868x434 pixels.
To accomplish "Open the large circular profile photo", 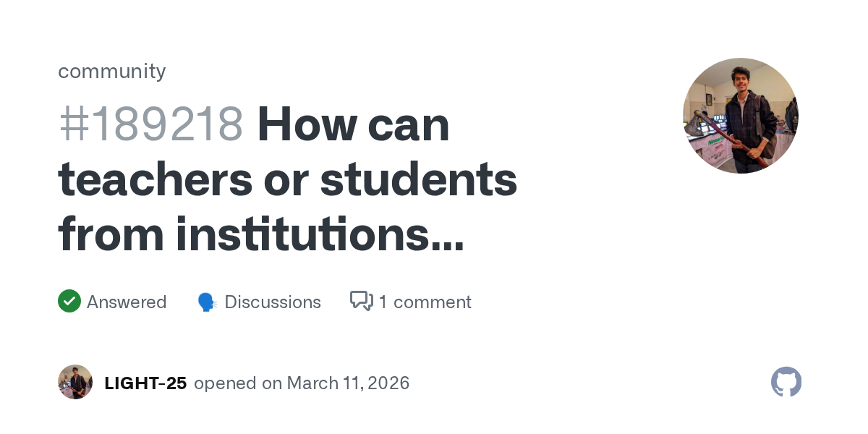I will tap(741, 116).
